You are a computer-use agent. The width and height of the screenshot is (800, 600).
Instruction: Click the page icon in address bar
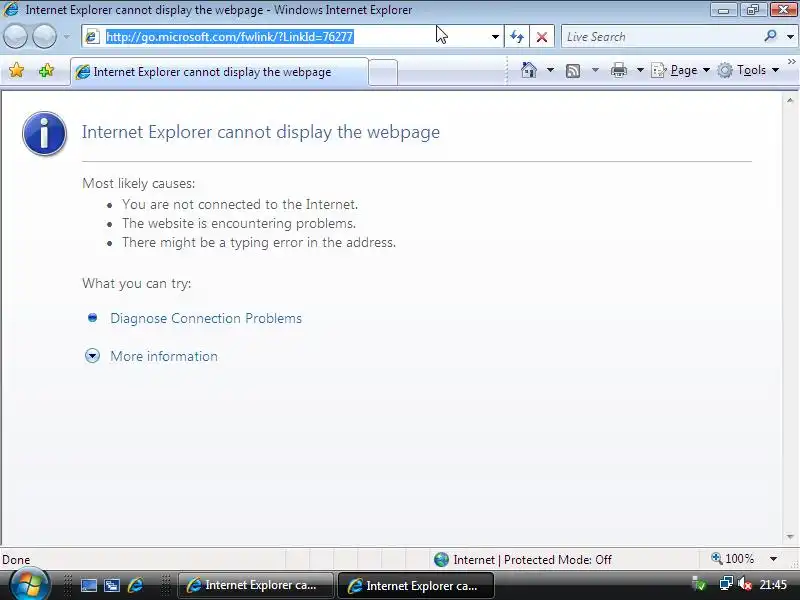(92, 37)
